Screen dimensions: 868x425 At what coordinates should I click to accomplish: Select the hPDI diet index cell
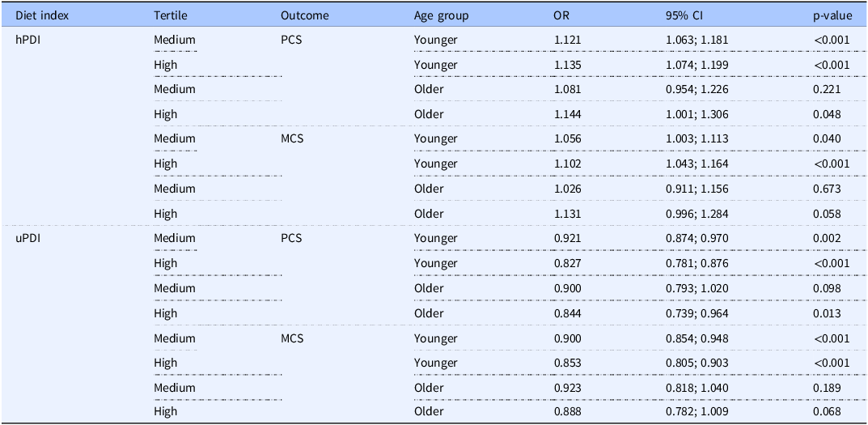28,39
